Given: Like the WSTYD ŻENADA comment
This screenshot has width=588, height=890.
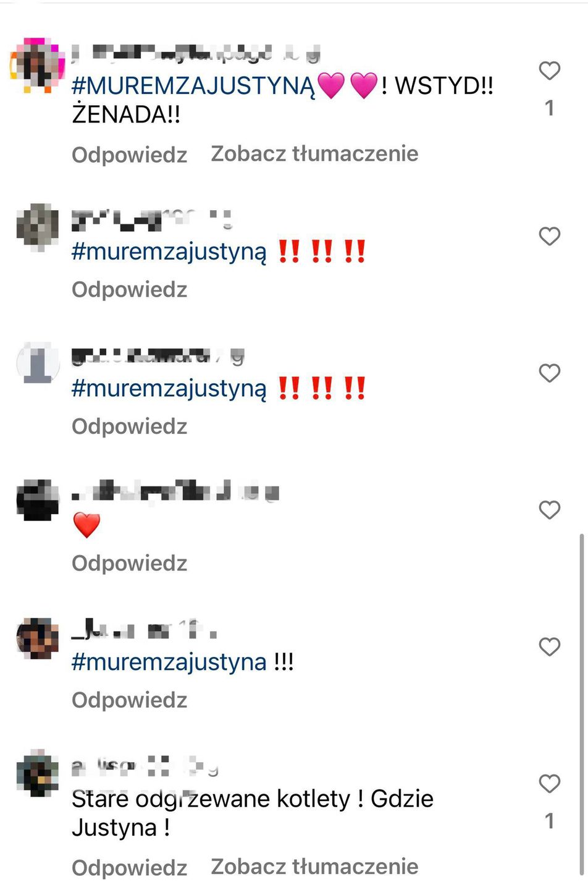Looking at the screenshot, I should point(549,71).
